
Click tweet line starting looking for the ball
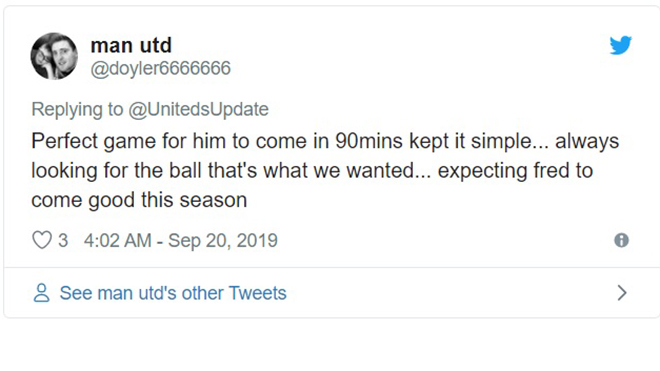coord(312,171)
